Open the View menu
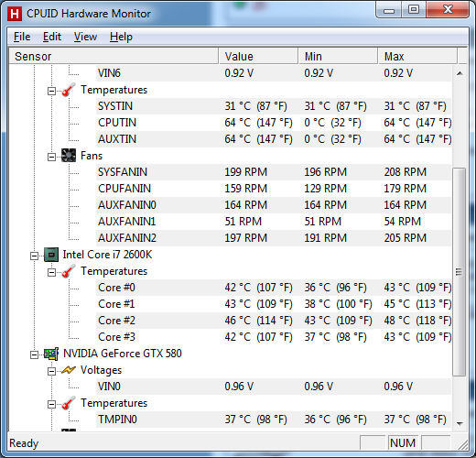Image resolution: width=476 pixels, height=458 pixels. (85, 37)
